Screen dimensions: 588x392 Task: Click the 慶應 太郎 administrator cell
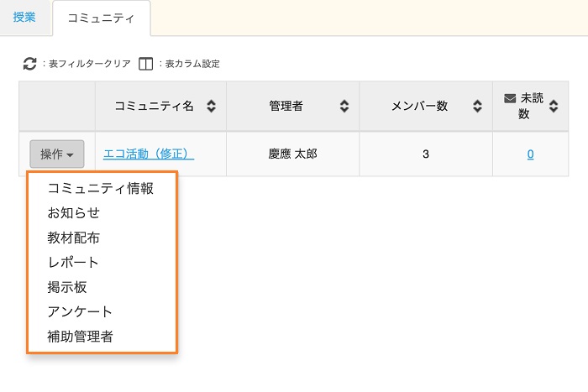pos(292,154)
